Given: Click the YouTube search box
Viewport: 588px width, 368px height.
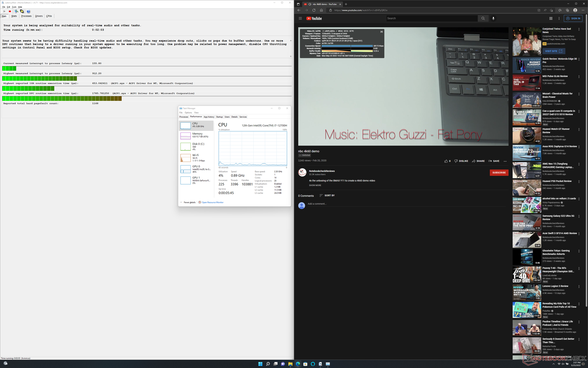Looking at the screenshot, I should pos(432,18).
